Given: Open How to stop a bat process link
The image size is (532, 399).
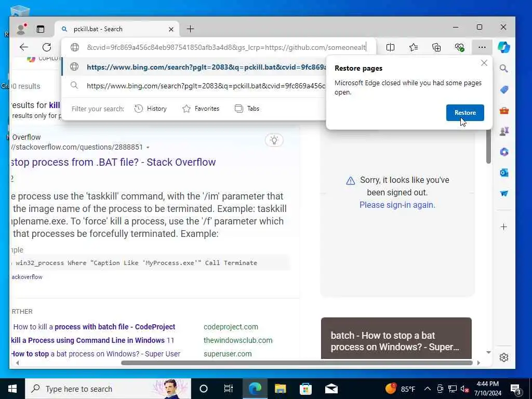Looking at the screenshot, I should pyautogui.click(x=96, y=354).
